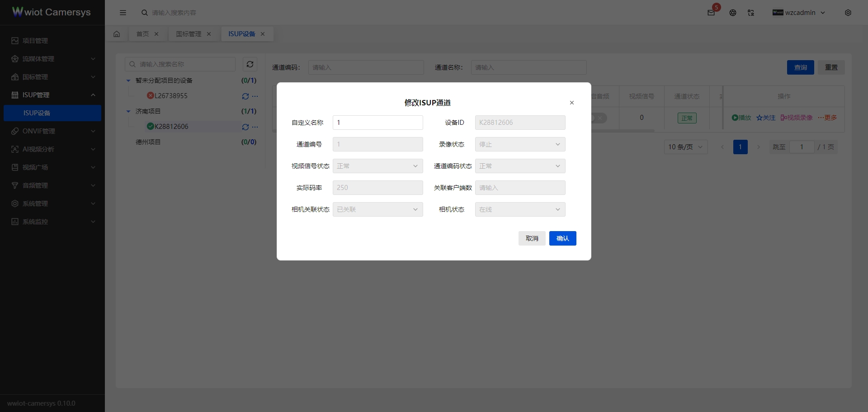Click the 自定义名称 input field
This screenshot has width=868, height=412.
click(378, 123)
